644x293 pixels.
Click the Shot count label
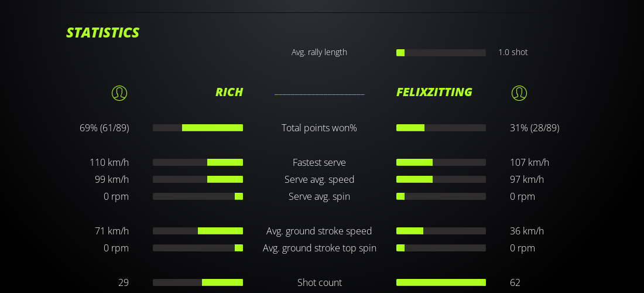coord(319,282)
